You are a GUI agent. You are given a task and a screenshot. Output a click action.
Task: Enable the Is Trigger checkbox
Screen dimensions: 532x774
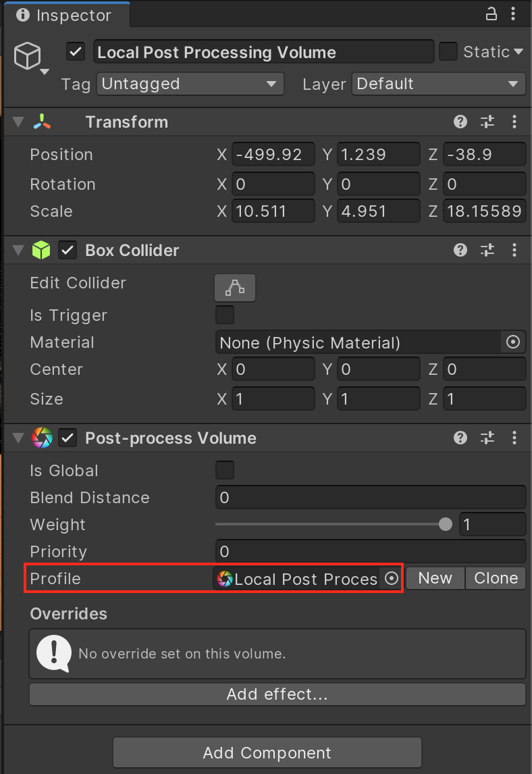point(224,315)
